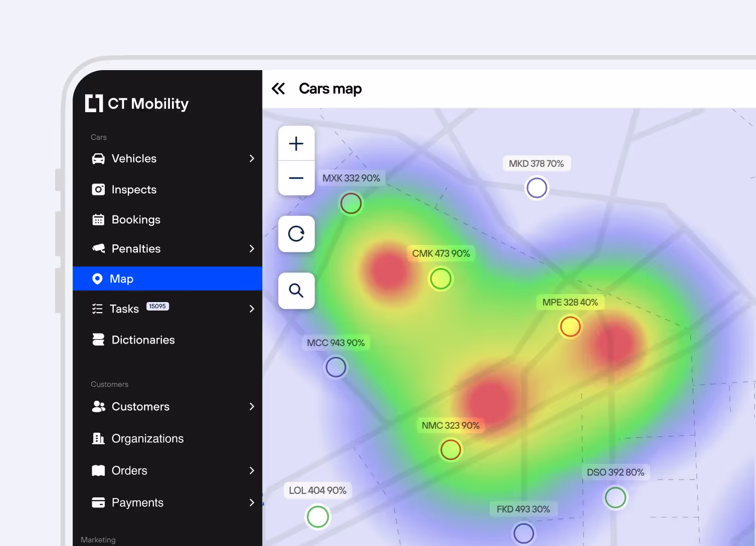Screen dimensions: 756x546
Task: Open Dictionaries from the sidebar
Action: (167, 340)
